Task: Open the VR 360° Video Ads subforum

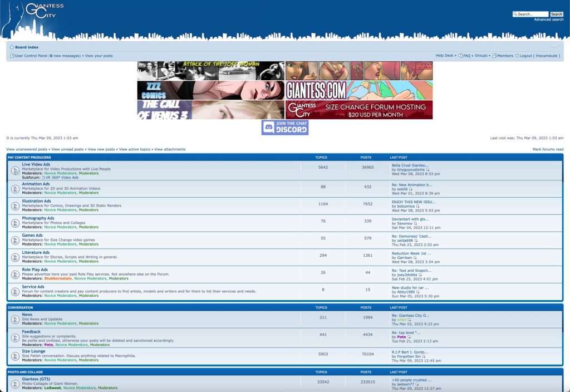Action: 62,178
